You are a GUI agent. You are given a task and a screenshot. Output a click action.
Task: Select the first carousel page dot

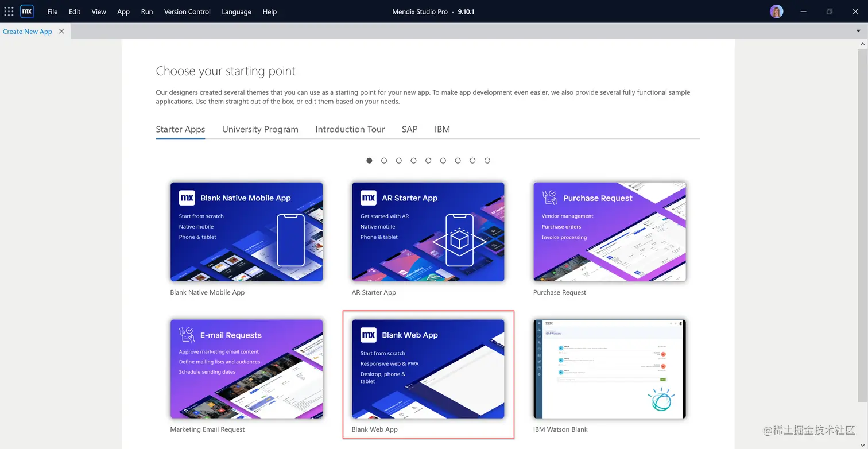click(369, 161)
